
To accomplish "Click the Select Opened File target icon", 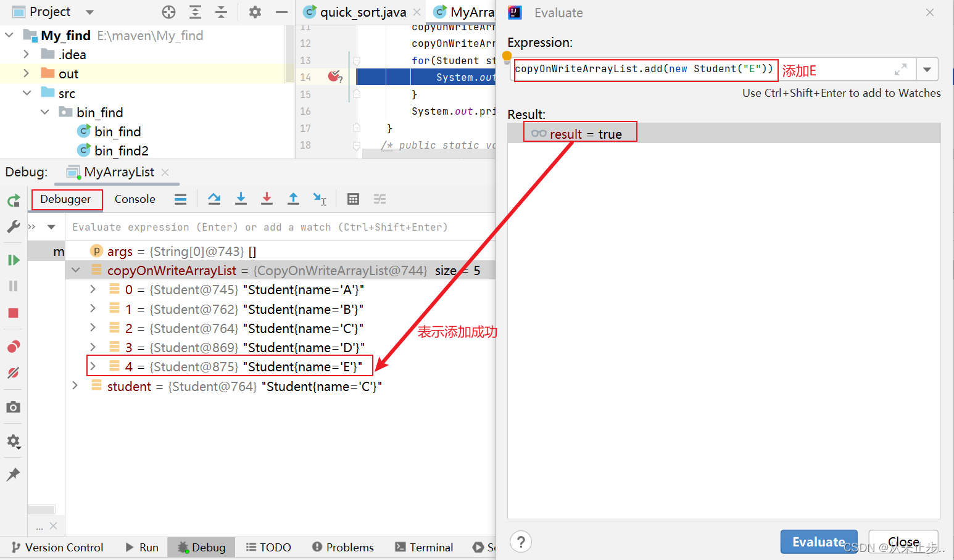I will 168,12.
